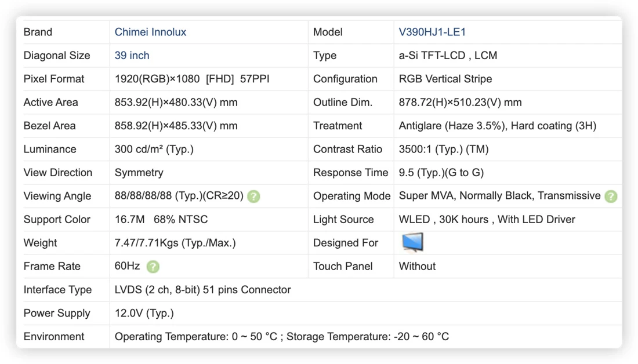The width and height of the screenshot is (638, 364).
Task: Click the LVDS interface type description
Action: pyautogui.click(x=202, y=290)
